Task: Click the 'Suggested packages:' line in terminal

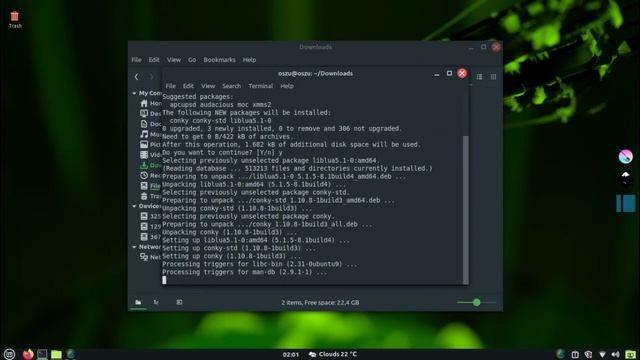Action: point(198,97)
